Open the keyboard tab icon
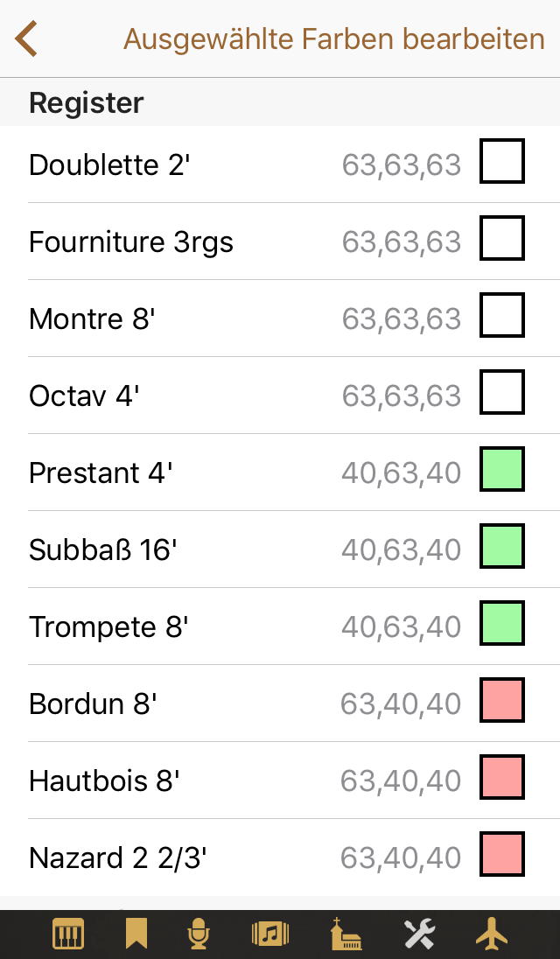The width and height of the screenshot is (560, 959). pyautogui.click(x=68, y=934)
